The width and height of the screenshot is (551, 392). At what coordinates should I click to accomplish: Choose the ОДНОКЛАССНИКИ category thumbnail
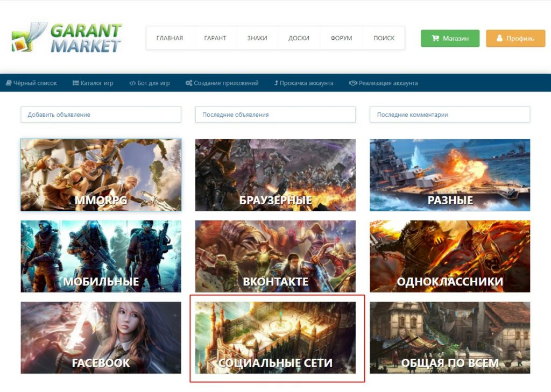click(449, 256)
